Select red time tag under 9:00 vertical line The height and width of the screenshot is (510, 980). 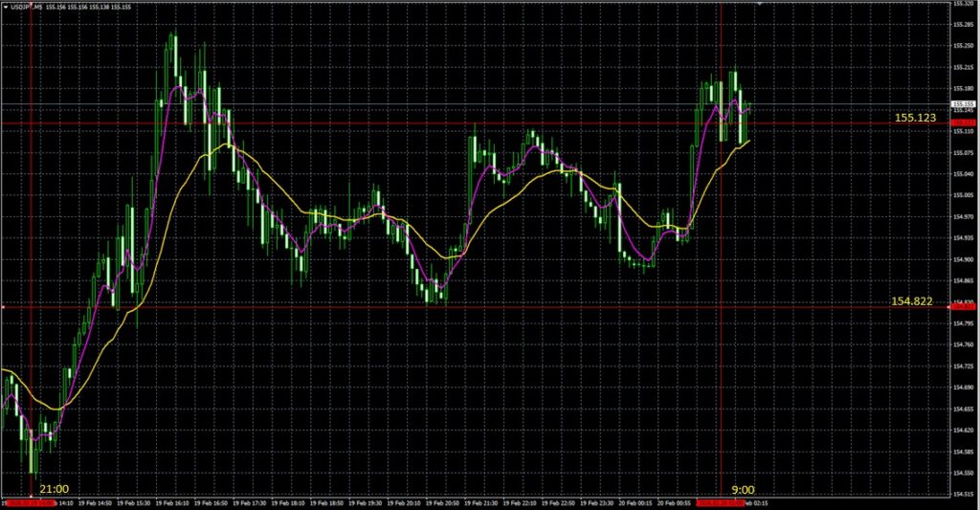point(722,503)
